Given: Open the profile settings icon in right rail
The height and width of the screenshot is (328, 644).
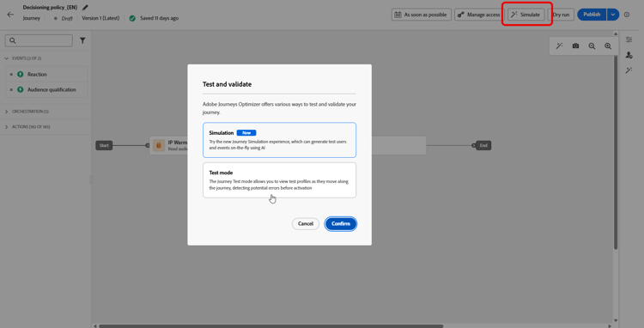Looking at the screenshot, I should (x=629, y=55).
